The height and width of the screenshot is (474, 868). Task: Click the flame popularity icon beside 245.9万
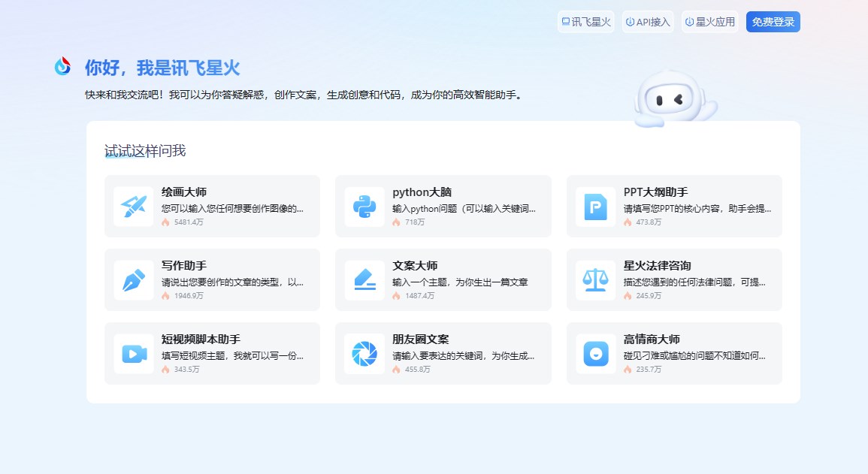pyautogui.click(x=628, y=295)
